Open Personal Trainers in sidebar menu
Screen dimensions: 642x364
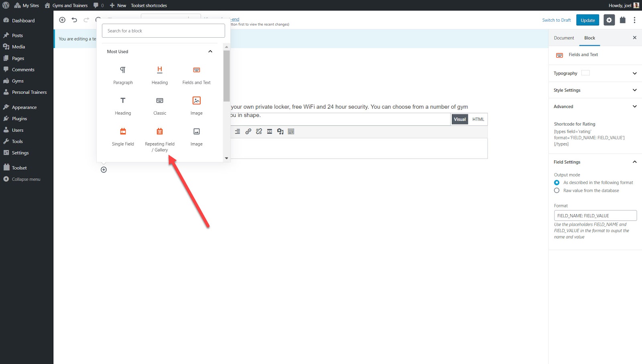pos(29,92)
